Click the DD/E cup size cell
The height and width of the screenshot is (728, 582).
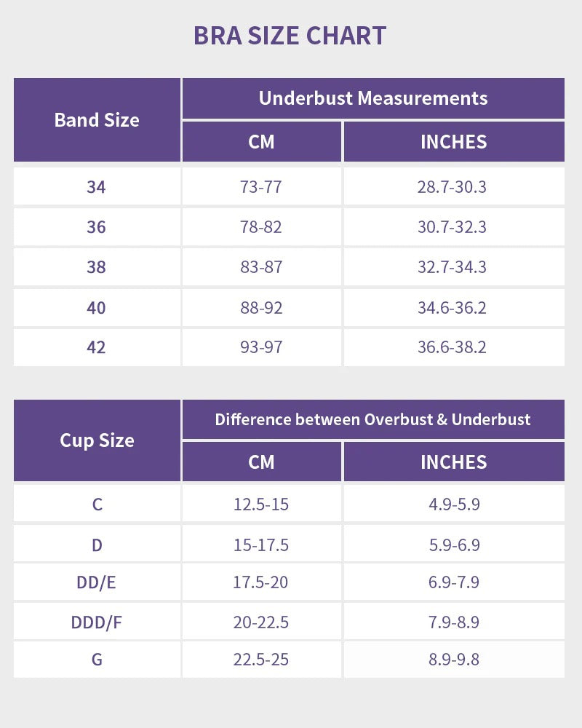(x=97, y=582)
